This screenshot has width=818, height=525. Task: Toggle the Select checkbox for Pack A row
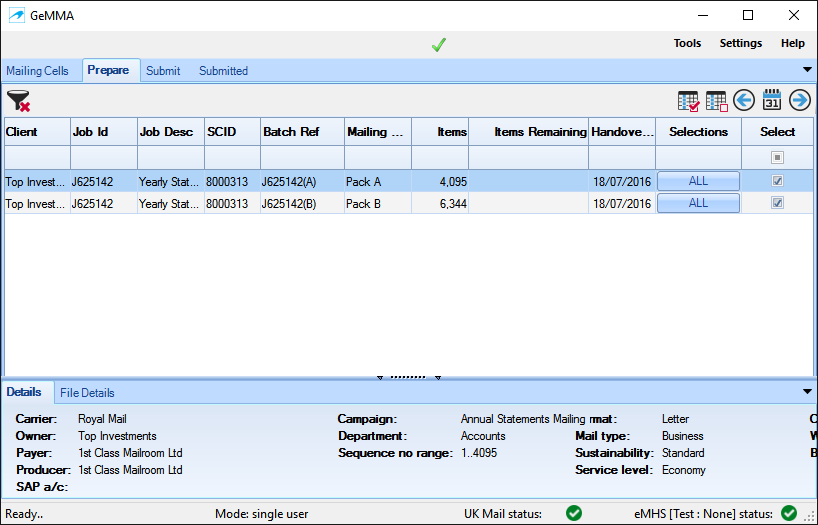click(x=777, y=181)
